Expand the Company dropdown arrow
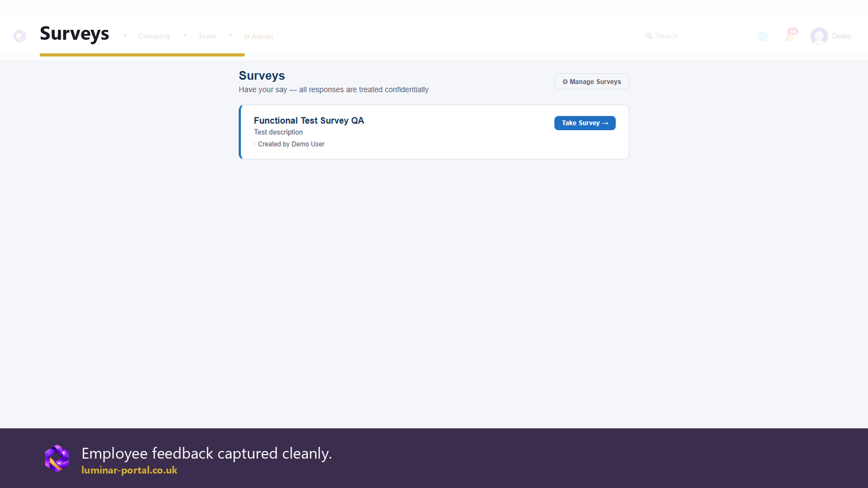This screenshot has width=868, height=488. click(184, 36)
